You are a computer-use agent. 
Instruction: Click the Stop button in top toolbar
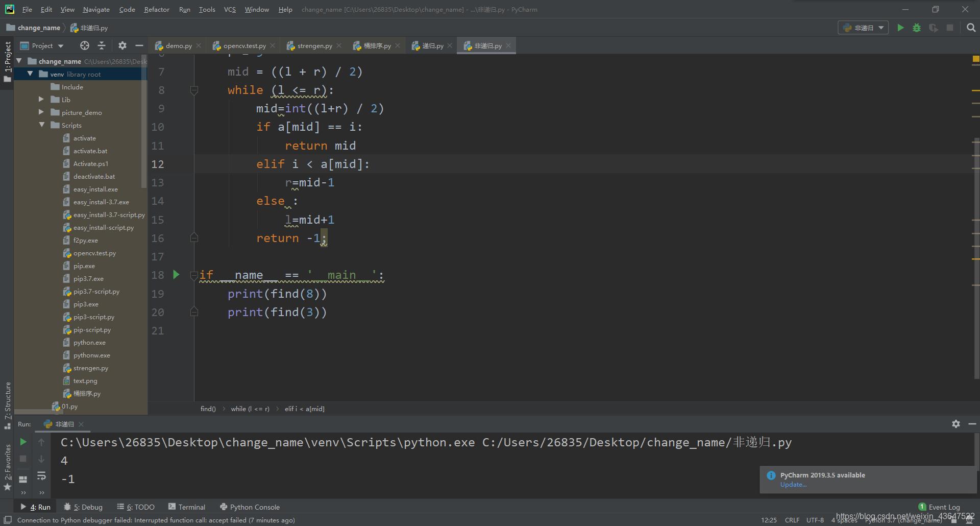click(x=950, y=28)
